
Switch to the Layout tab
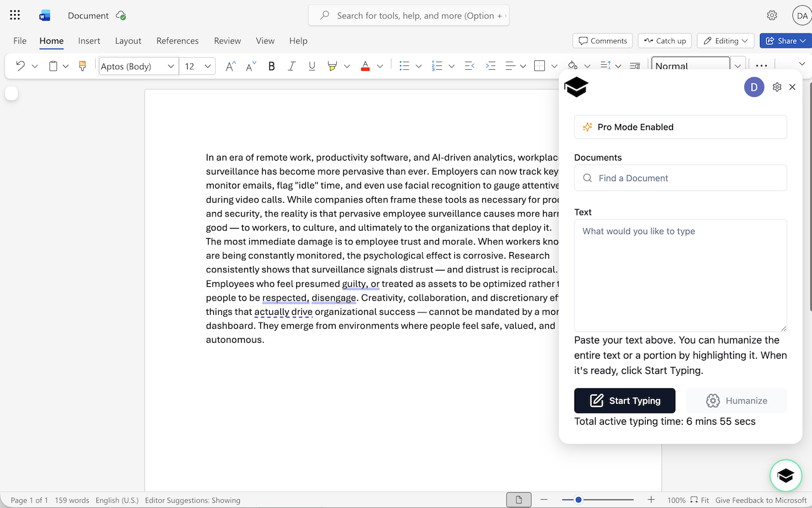(128, 41)
